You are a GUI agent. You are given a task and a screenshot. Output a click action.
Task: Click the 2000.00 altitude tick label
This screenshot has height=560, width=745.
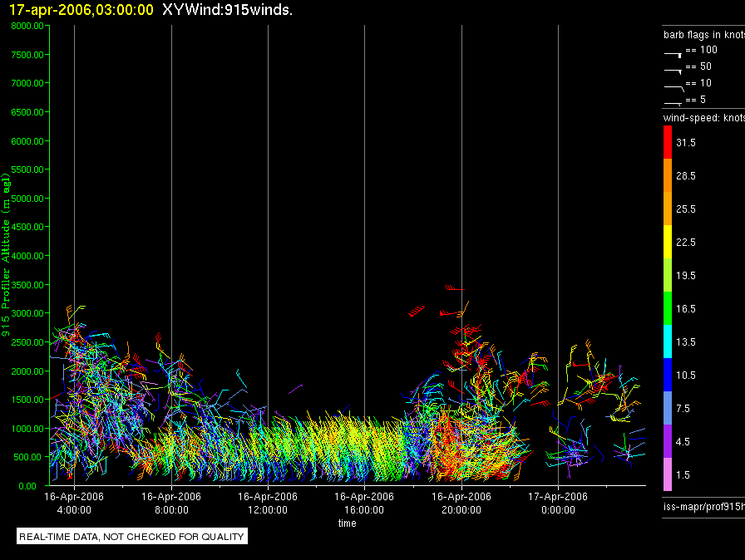pyautogui.click(x=27, y=371)
